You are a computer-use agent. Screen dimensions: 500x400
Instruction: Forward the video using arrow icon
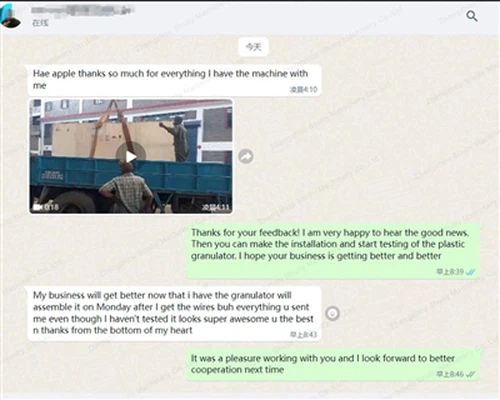246,156
